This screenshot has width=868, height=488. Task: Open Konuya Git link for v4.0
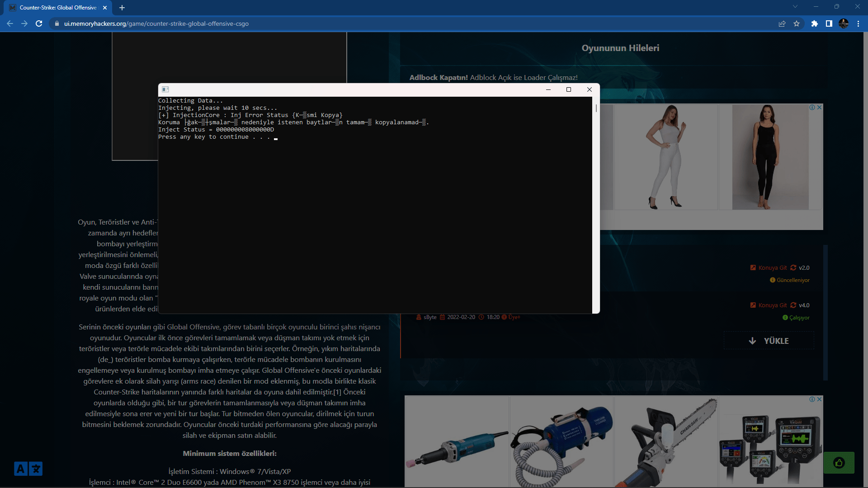[x=769, y=305]
